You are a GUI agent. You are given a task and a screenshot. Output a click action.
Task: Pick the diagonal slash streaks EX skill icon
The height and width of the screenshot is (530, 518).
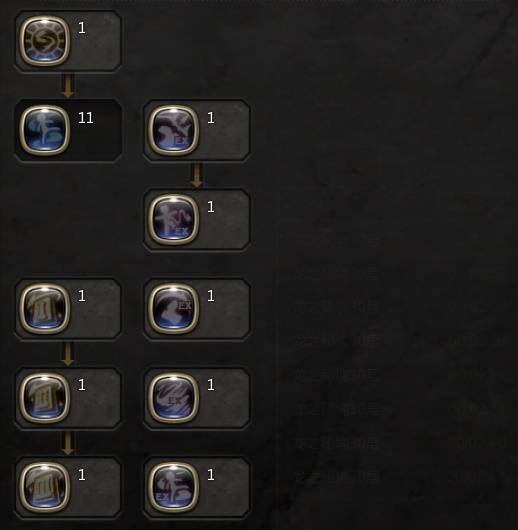click(173, 398)
